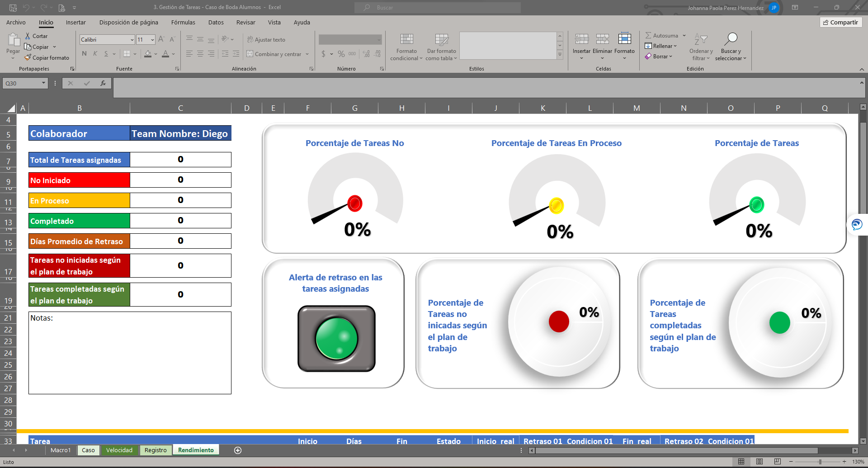
Task: Switch to the Velocidad sheet tab
Action: pyautogui.click(x=119, y=450)
